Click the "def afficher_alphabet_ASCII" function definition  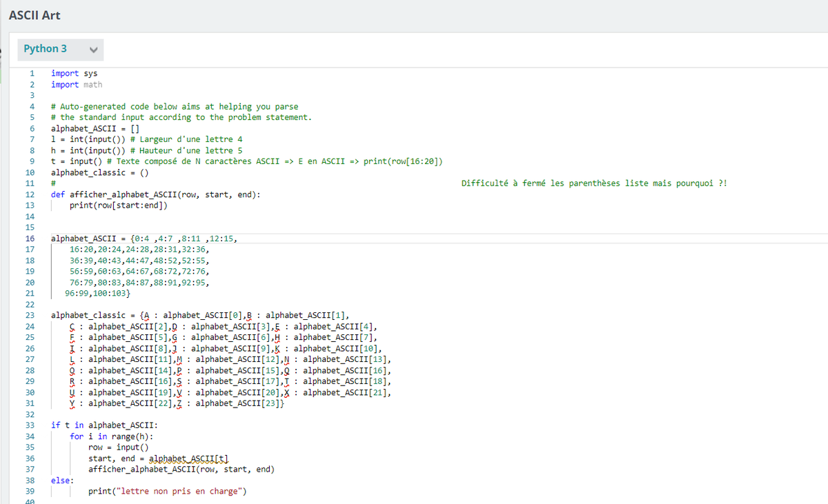tap(156, 194)
